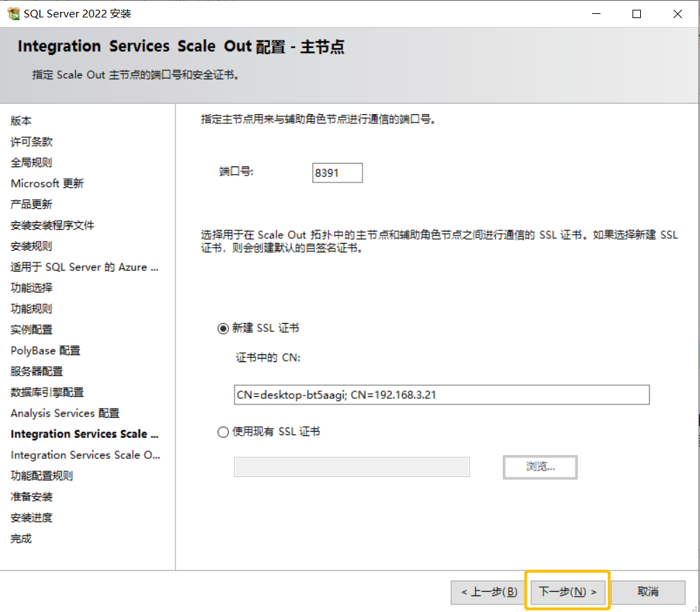Viewport: 700px width, 612px height.
Task: Select the bold Integration Services Scale step
Action: pyautogui.click(x=84, y=434)
